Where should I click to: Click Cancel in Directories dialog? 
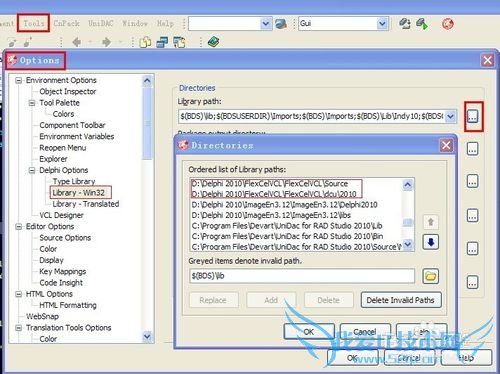point(365,332)
